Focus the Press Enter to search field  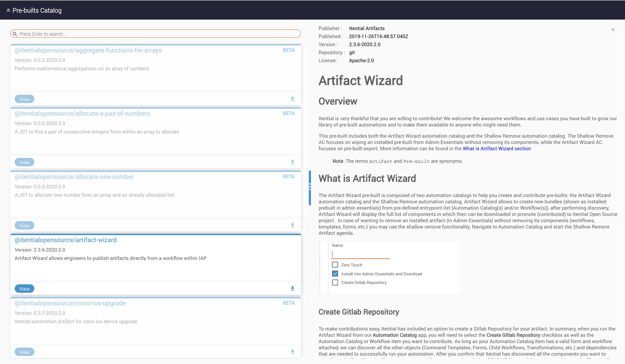click(x=155, y=34)
